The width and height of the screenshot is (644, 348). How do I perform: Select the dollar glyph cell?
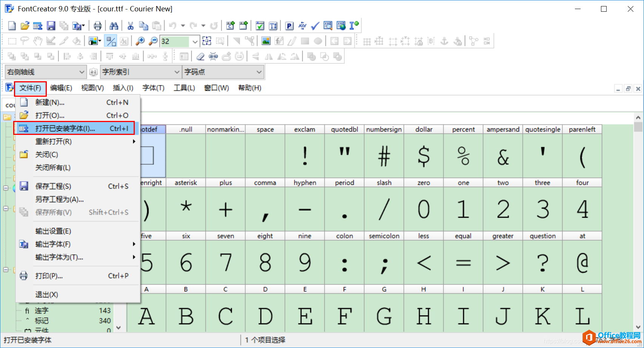point(424,151)
